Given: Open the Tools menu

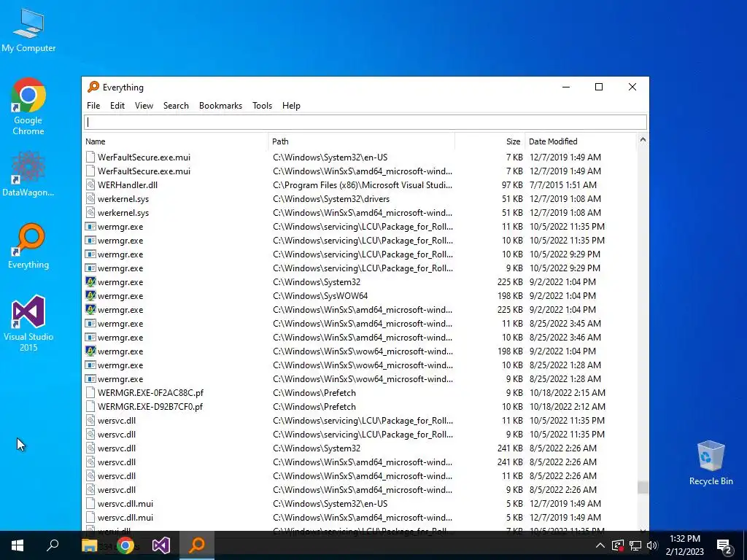Looking at the screenshot, I should tap(262, 106).
